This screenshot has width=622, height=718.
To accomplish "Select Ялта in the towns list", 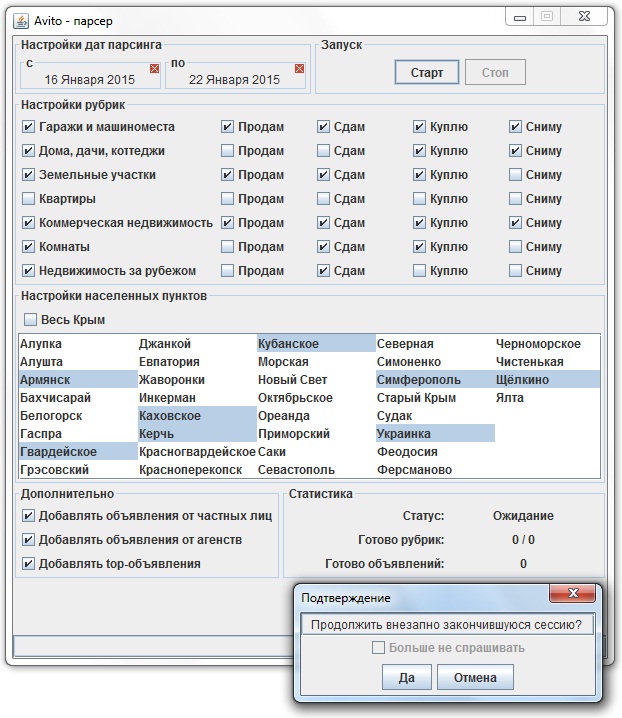I will click(547, 397).
